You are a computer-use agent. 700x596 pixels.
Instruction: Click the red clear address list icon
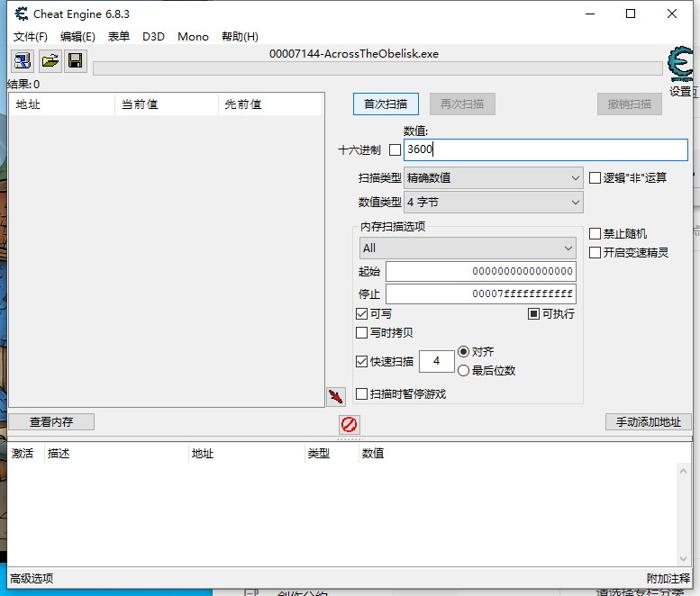point(350,424)
